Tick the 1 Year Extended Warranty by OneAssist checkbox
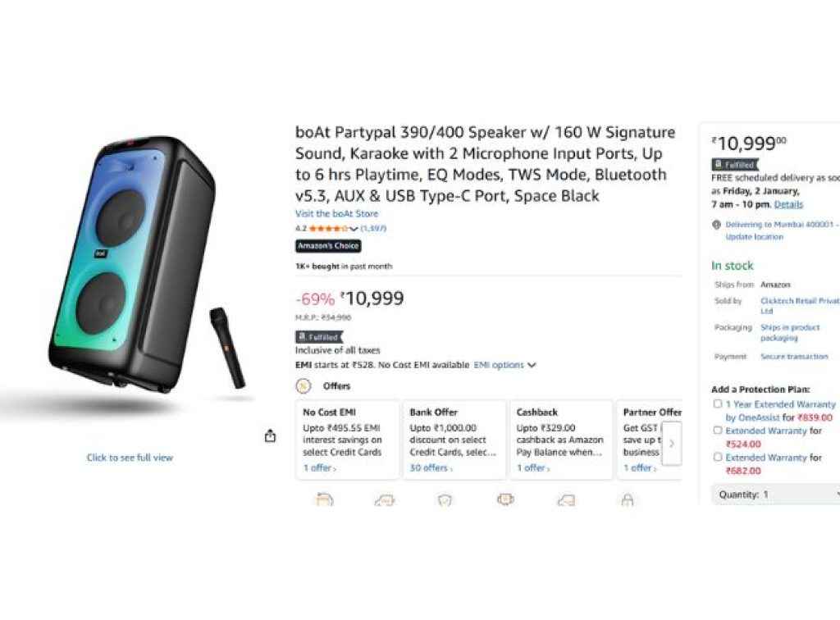The height and width of the screenshot is (620, 840). [x=718, y=404]
